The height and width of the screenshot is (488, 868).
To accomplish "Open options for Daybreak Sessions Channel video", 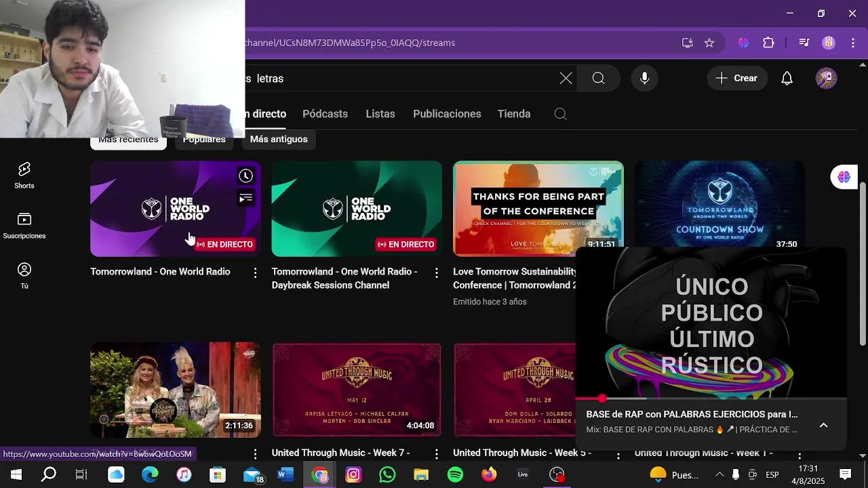I will tap(437, 272).
